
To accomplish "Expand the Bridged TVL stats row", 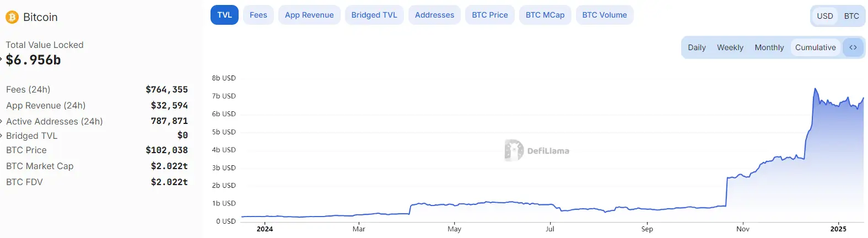I will [x=2, y=136].
